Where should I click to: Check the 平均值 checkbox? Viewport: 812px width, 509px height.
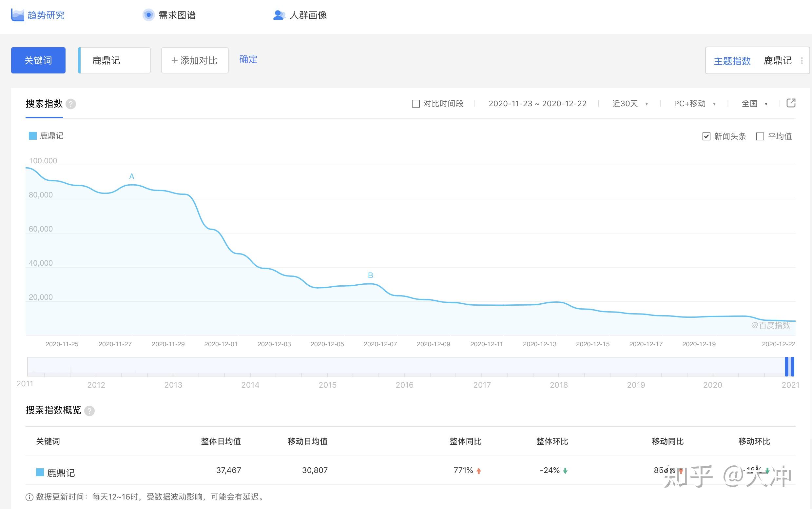(760, 136)
